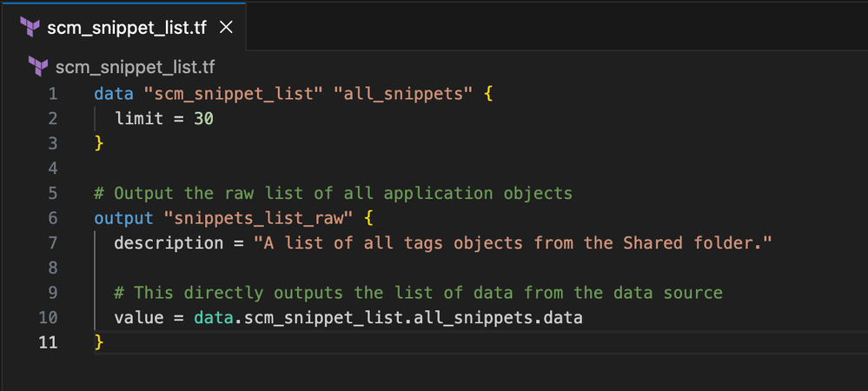This screenshot has height=391, width=868.
Task: Click the "snippets_list_raw" string
Action: click(258, 218)
